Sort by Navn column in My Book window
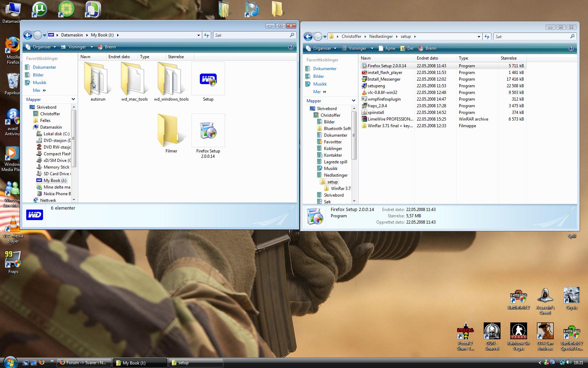588x368 pixels. point(92,57)
